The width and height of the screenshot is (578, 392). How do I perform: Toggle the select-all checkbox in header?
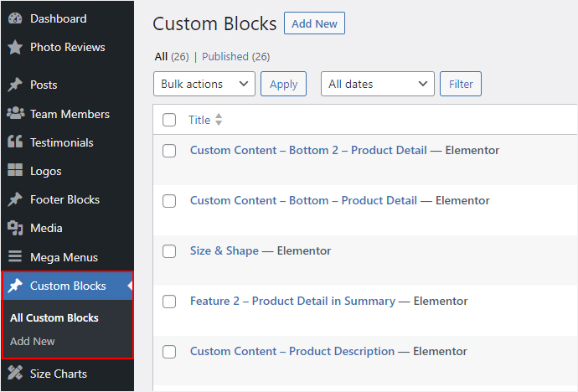click(169, 120)
